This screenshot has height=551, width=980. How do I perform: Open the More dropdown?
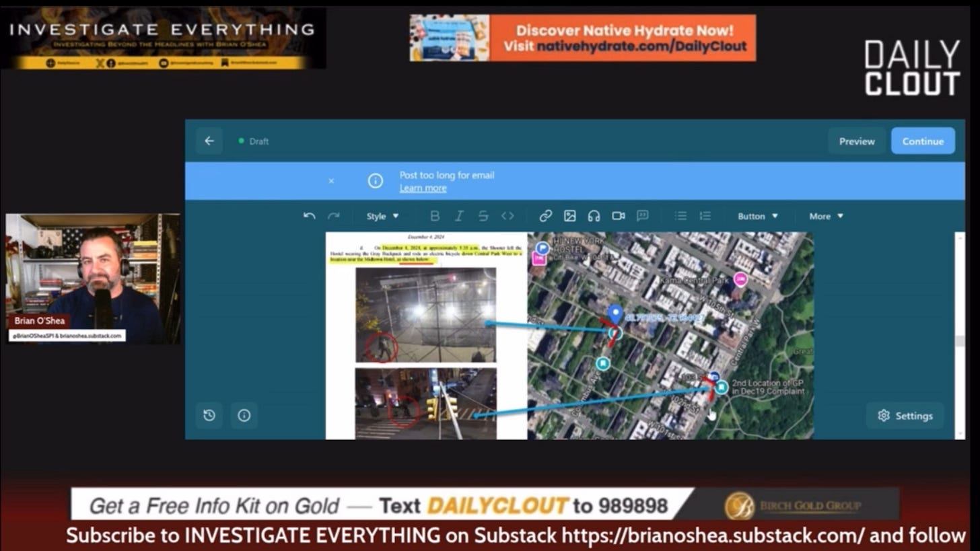[x=827, y=216]
